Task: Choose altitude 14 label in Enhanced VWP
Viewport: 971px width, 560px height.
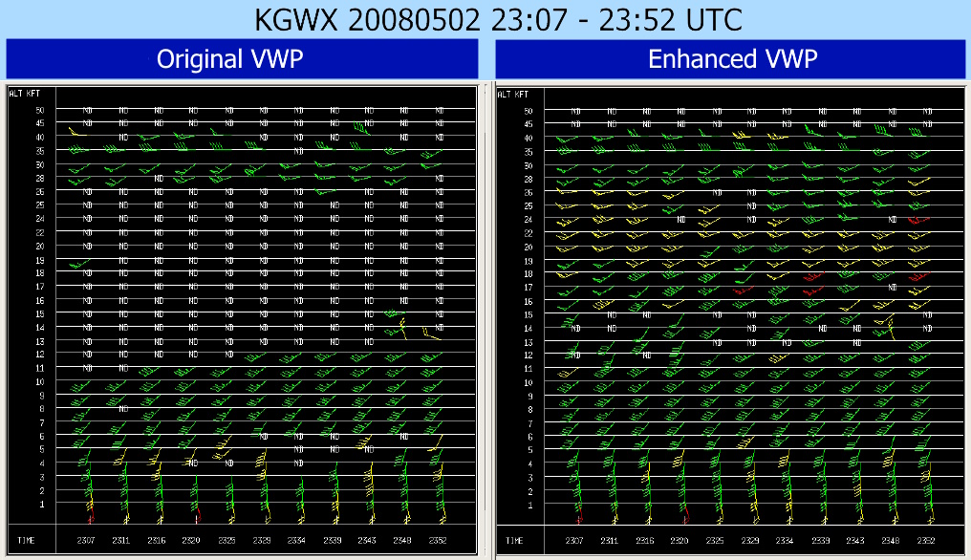Action: [529, 329]
